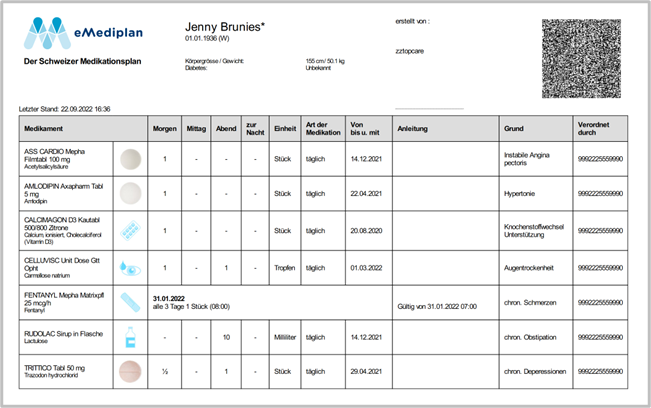Click the Letzter Stand timestamp text
Image resolution: width=651 pixels, height=408 pixels.
coord(65,108)
